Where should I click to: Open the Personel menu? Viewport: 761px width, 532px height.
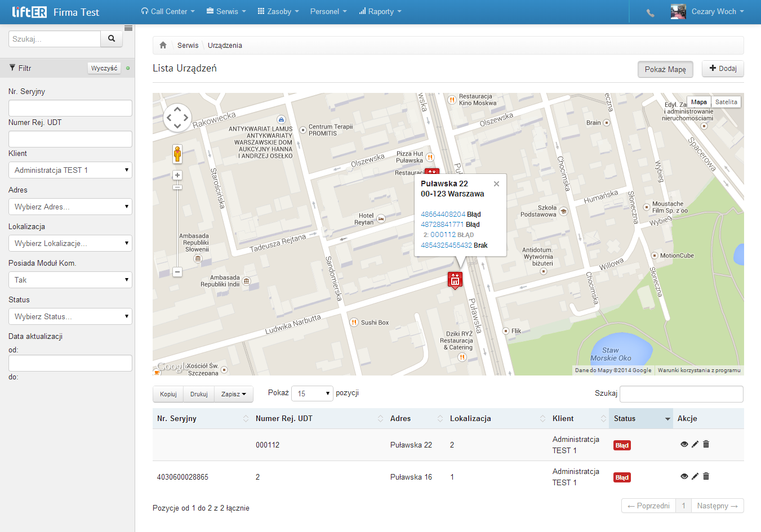[328, 11]
